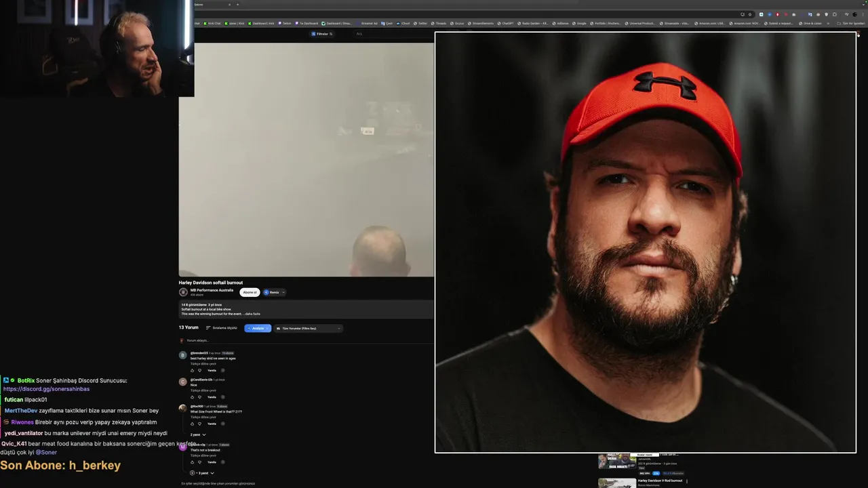
Task: Open the 'Harley Davidson V-Rod burnout' suggested video thumbnail
Action: coord(616,483)
